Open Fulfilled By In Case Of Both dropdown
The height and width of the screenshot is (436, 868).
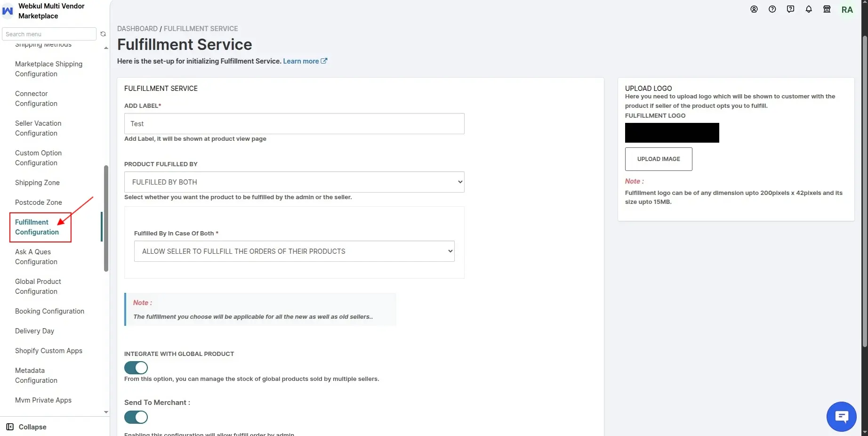coord(294,251)
